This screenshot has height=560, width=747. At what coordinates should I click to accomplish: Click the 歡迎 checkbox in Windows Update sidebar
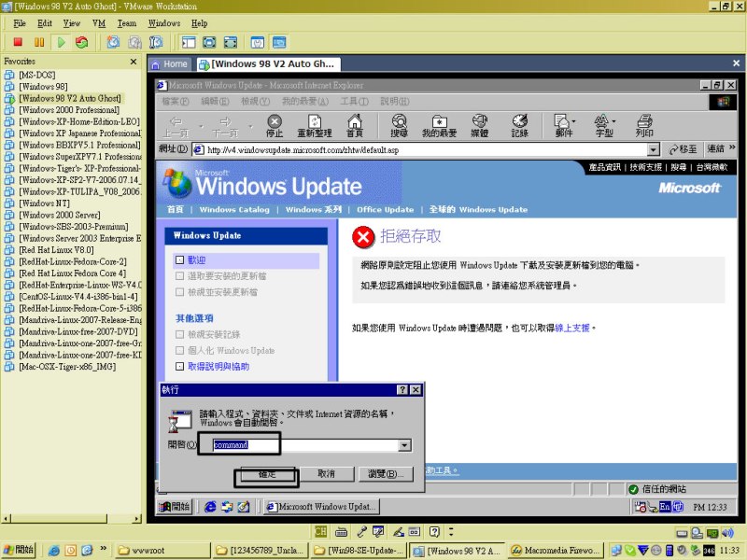179,260
